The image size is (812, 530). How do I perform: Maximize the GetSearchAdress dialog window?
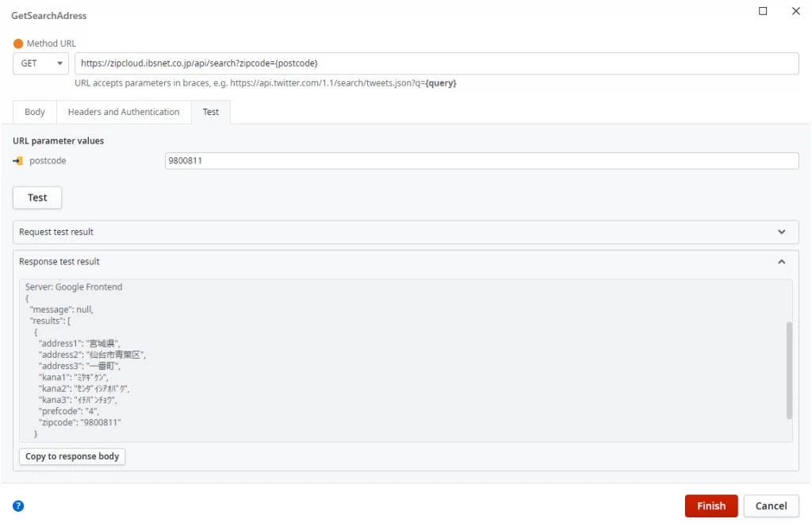click(763, 11)
